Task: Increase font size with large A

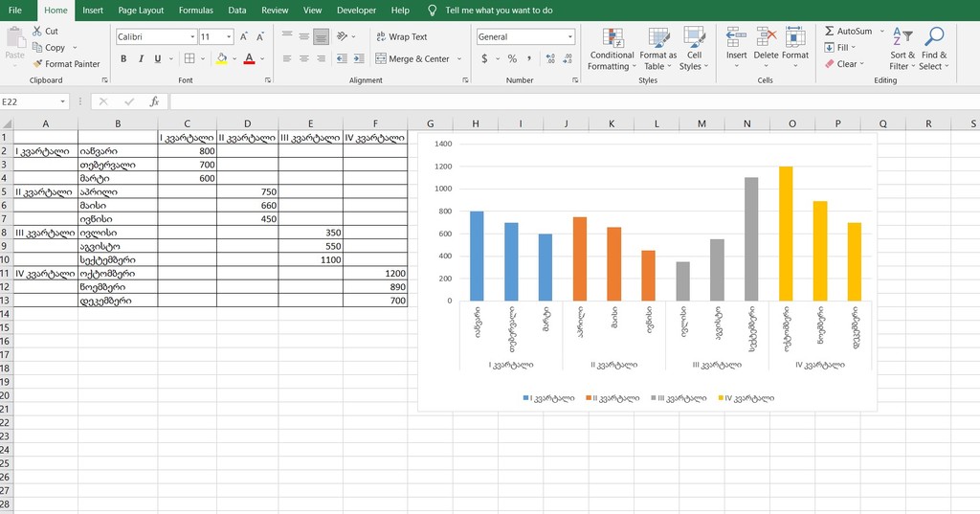Action: pyautogui.click(x=244, y=37)
